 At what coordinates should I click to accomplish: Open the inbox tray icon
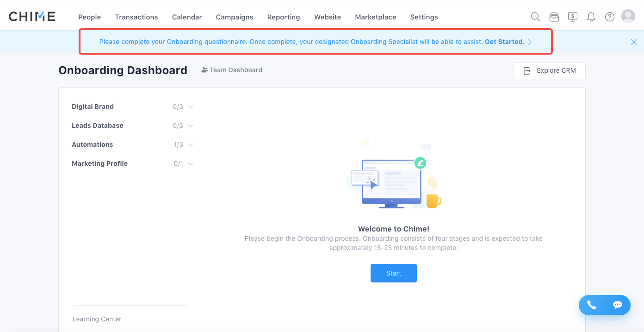coord(554,17)
